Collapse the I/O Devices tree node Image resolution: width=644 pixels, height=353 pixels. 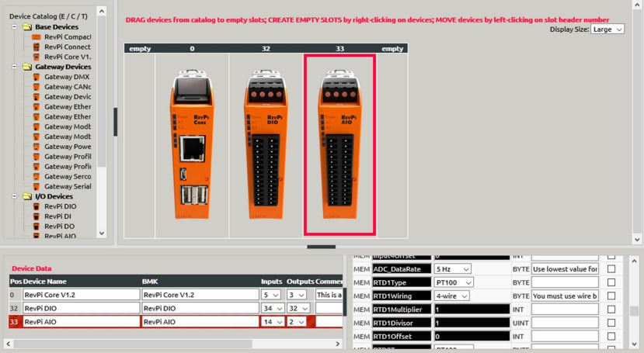click(x=15, y=196)
